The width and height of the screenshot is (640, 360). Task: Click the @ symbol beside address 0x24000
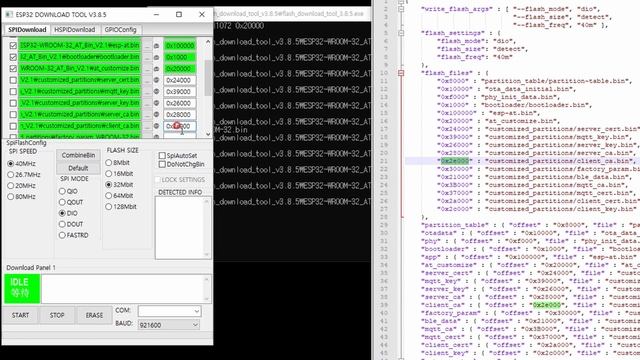[x=157, y=80]
